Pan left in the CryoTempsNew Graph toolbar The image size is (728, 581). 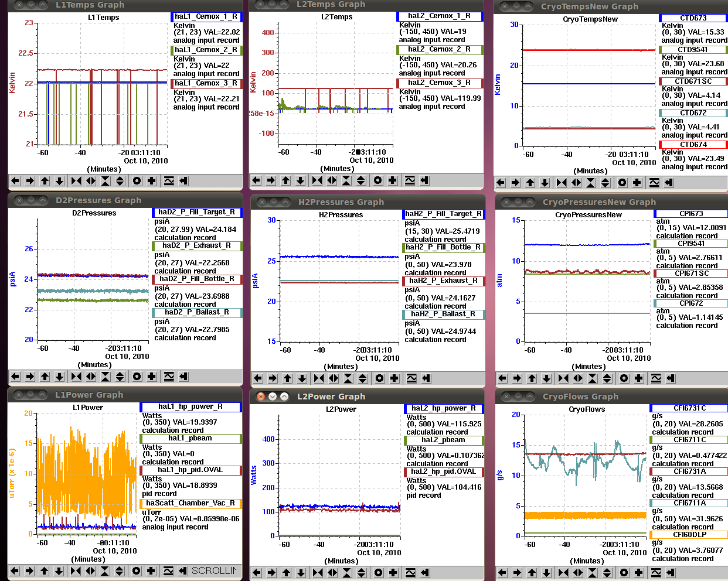pyautogui.click(x=501, y=183)
